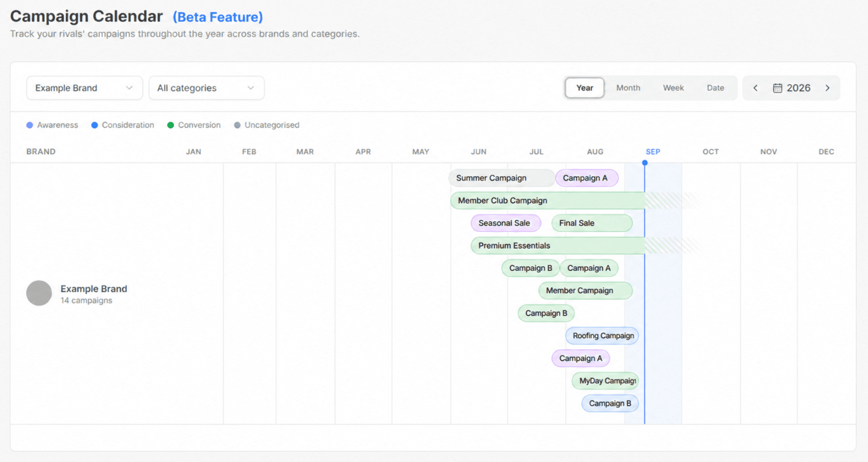The width and height of the screenshot is (868, 462).
Task: Click the Beta Feature label
Action: 218,17
